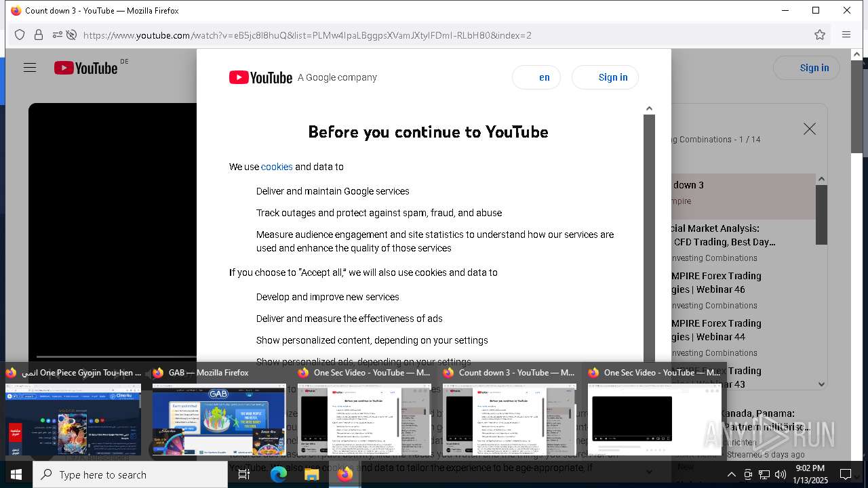Open the Windows Start menu
868x488 pixels.
coord(16,474)
